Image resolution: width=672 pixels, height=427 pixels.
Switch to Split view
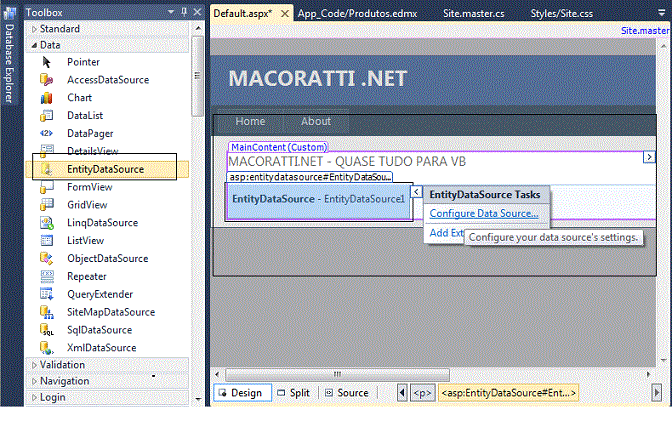click(294, 393)
